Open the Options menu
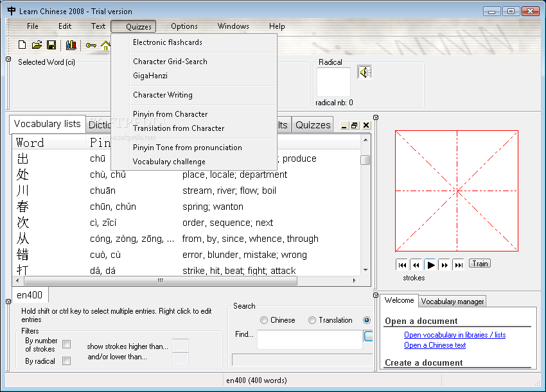 tap(184, 26)
